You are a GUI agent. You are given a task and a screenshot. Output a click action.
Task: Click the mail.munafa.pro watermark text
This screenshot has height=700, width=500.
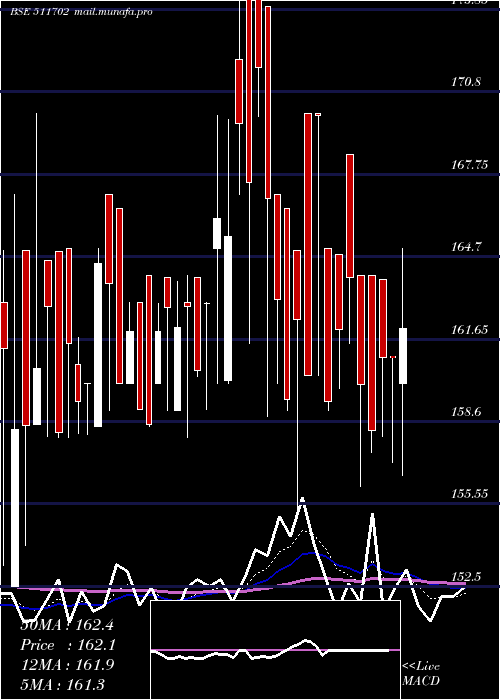point(113,12)
